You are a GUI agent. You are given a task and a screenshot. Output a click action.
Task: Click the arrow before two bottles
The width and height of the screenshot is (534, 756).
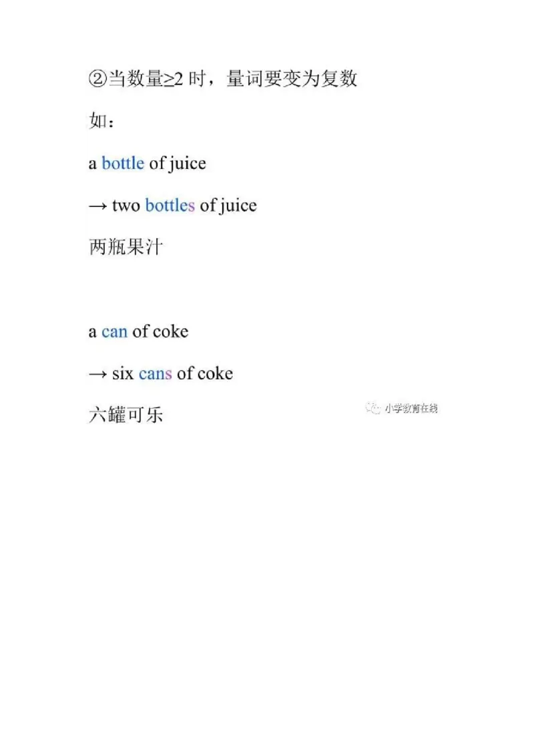pyautogui.click(x=98, y=206)
